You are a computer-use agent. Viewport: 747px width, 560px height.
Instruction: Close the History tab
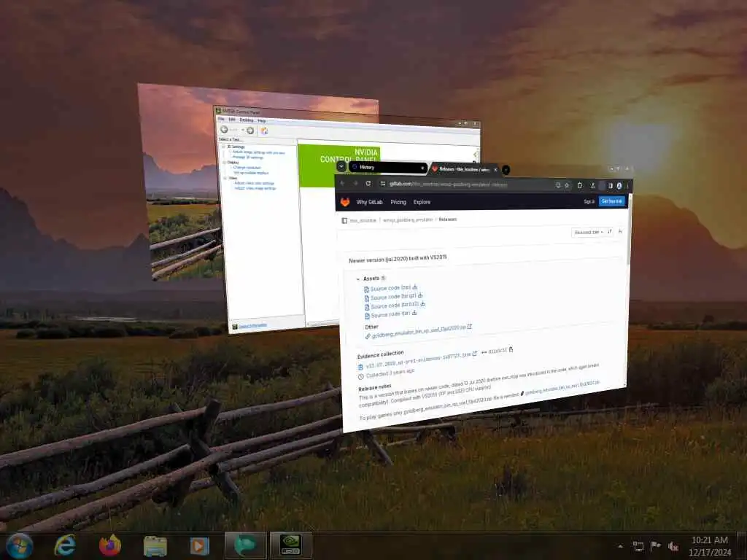coord(422,168)
